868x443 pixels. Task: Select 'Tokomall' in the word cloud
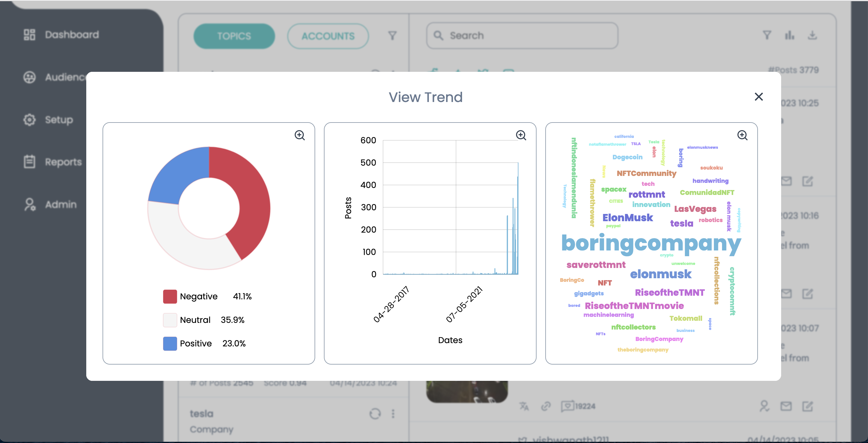(686, 318)
